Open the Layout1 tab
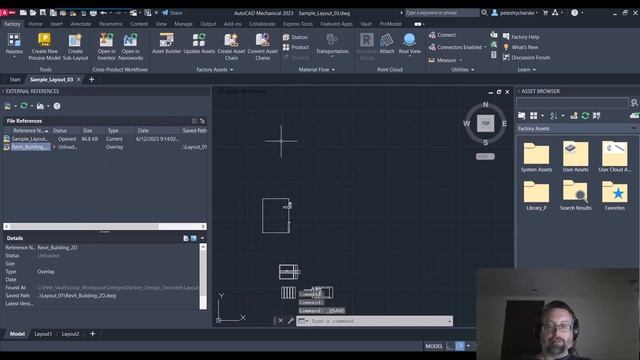640x360 pixels. [x=43, y=334]
